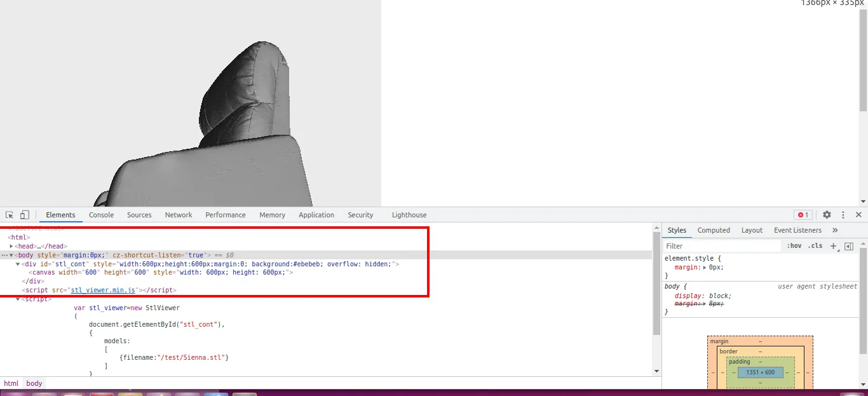
Task: Expand element.style margin shorthand triangle
Action: (x=704, y=268)
